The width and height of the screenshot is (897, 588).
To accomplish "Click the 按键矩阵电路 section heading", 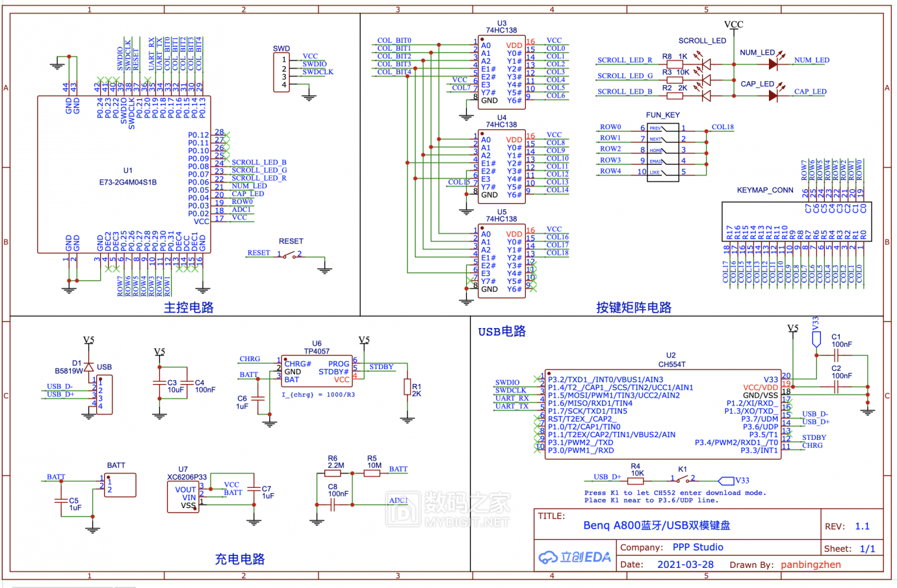I will pos(634,307).
